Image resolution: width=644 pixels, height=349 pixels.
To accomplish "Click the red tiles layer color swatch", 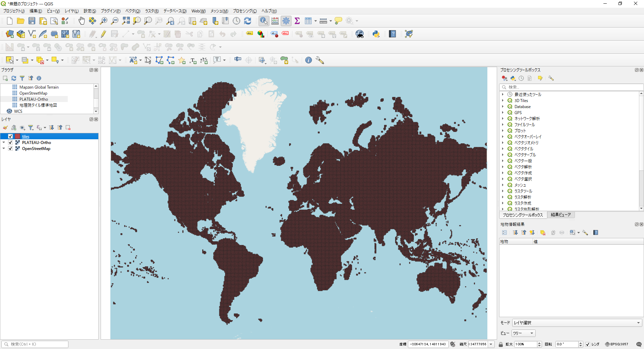I will coord(17,137).
